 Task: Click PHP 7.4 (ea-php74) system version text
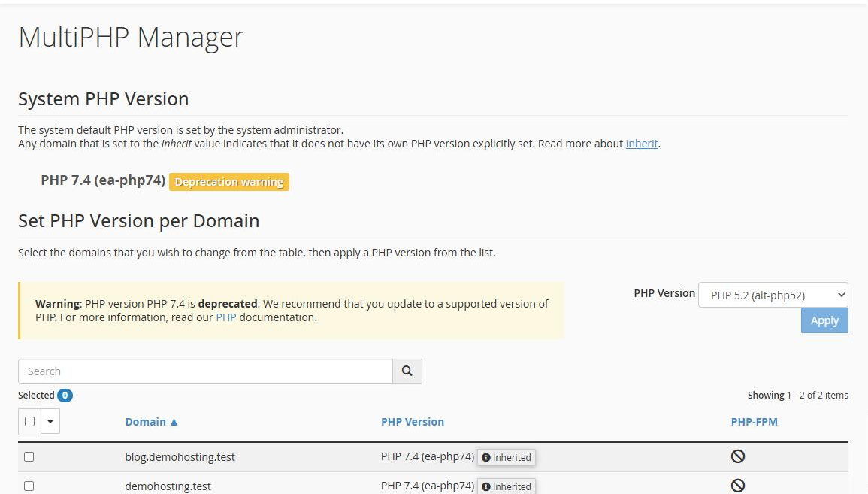(103, 180)
